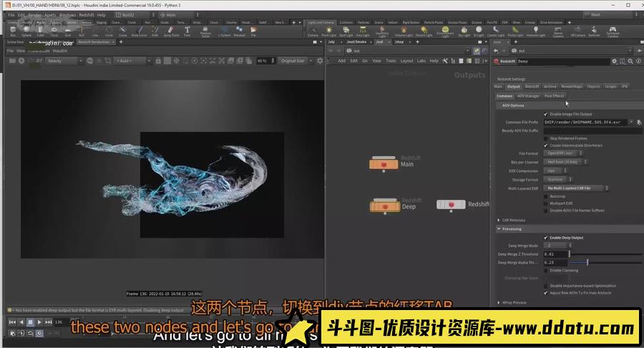Open the File Format dropdown
Screen dimensions: 644x348
pyautogui.click(x=563, y=153)
